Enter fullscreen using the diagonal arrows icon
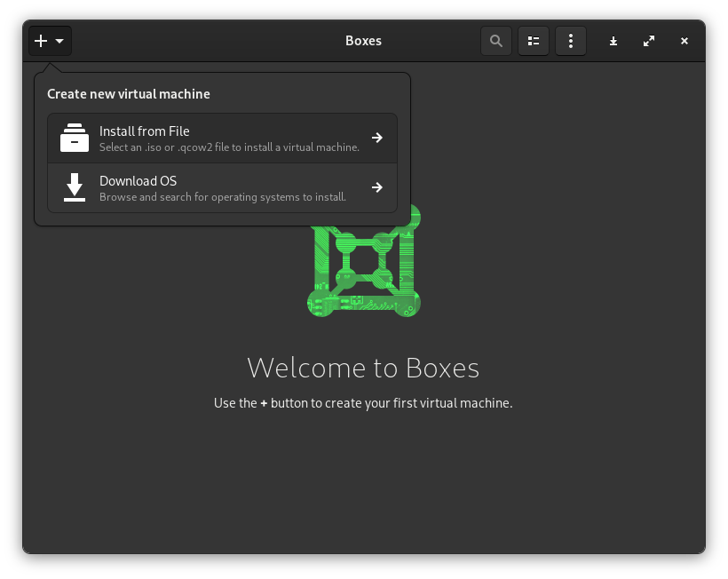Screen dimensions: 728x579 click(649, 41)
